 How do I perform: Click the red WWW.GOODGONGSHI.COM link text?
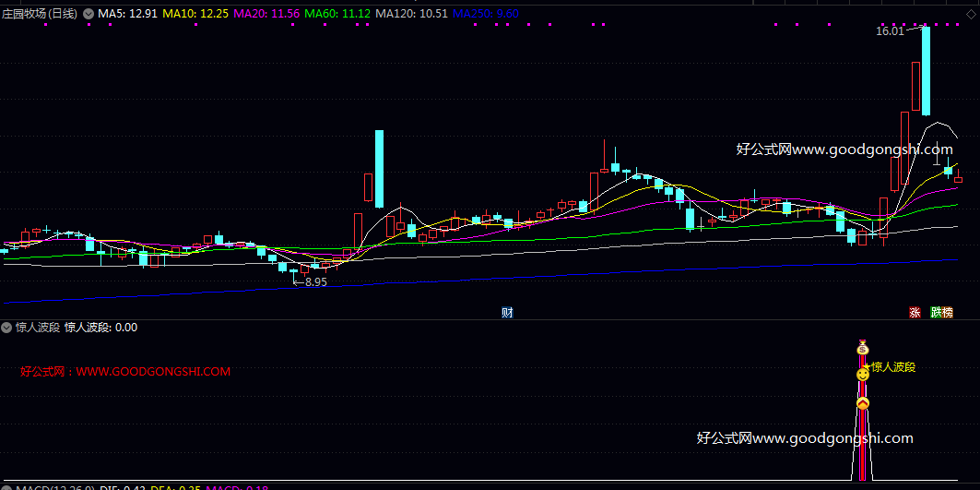[153, 372]
